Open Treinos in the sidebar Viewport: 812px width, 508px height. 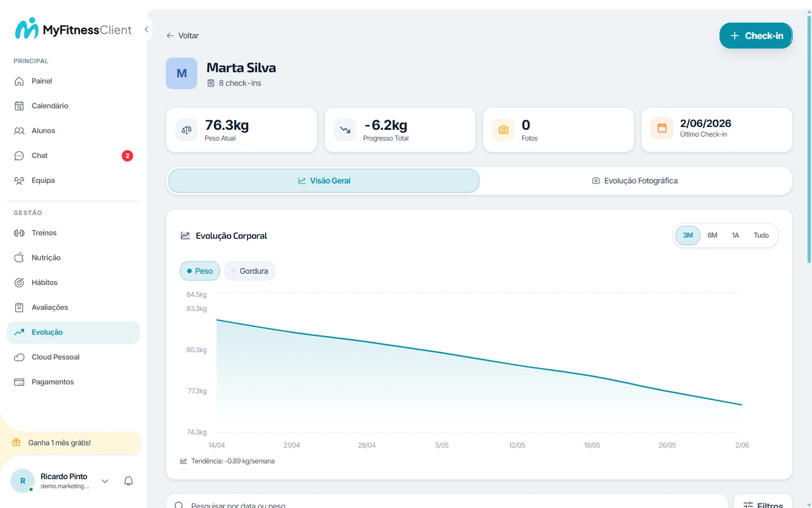[x=73, y=233]
